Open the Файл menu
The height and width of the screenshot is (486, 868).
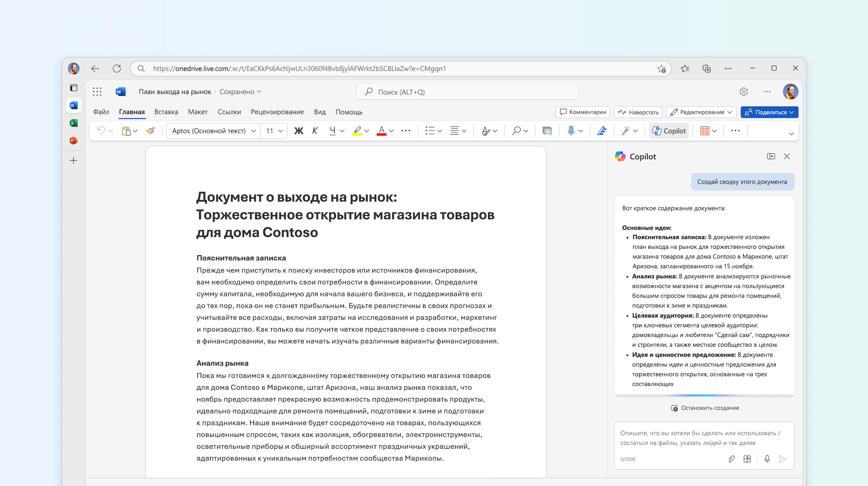click(101, 112)
